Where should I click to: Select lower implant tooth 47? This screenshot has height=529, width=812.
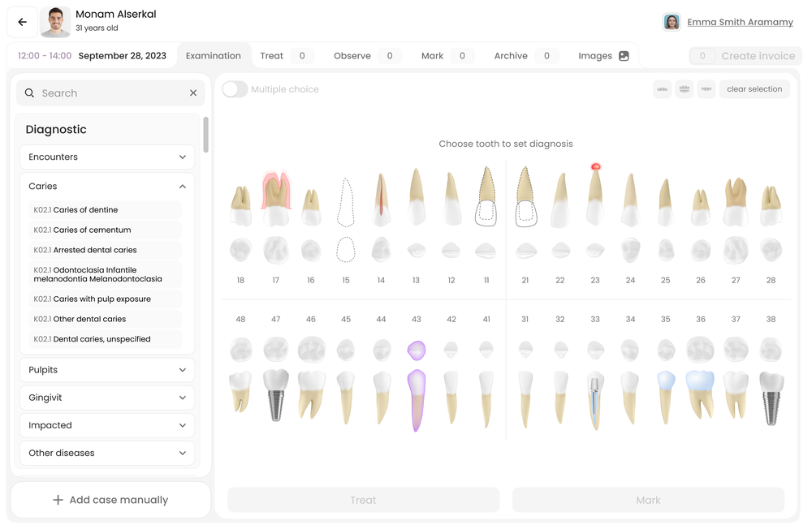tap(276, 394)
